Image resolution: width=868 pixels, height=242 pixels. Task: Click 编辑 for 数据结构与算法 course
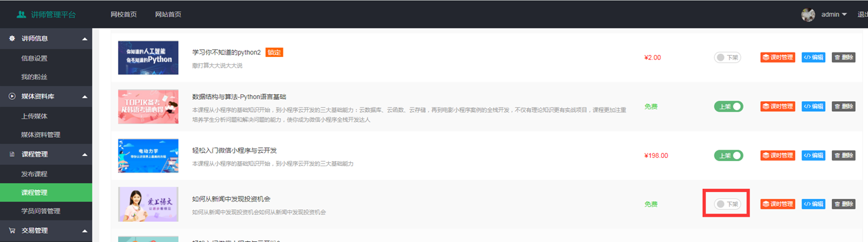click(x=814, y=106)
